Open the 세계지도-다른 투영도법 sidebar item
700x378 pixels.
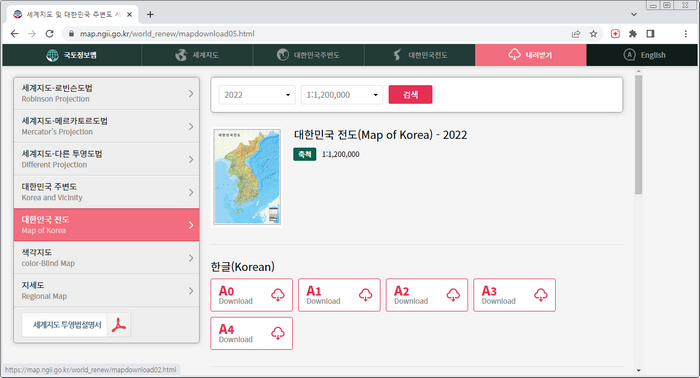(106, 159)
